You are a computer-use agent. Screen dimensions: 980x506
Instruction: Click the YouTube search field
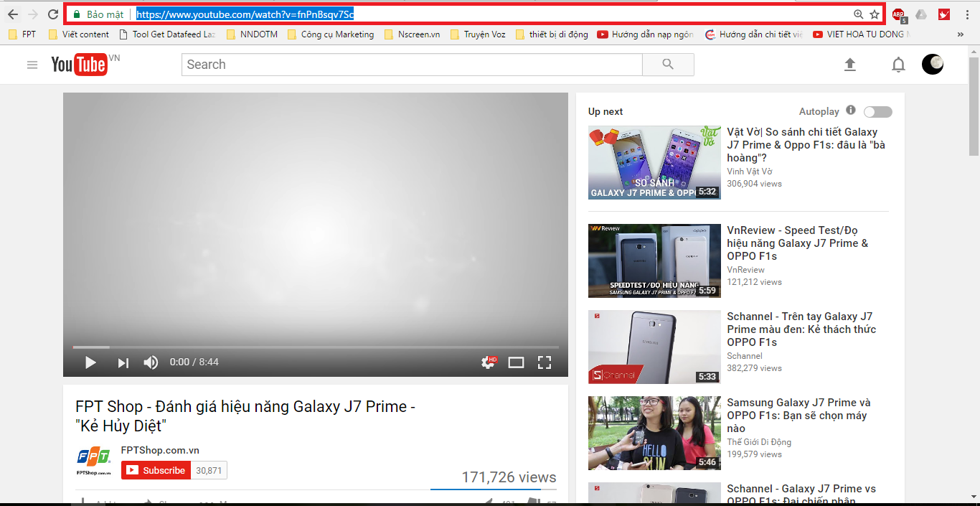coord(412,65)
